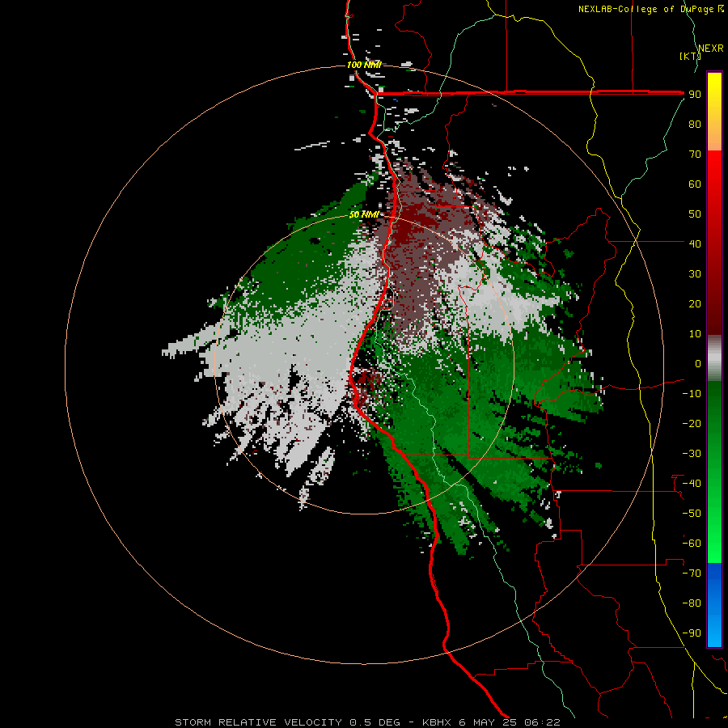The image size is (728, 728).
Task: Select the 70 value on velocity scale
Action: [x=695, y=154]
